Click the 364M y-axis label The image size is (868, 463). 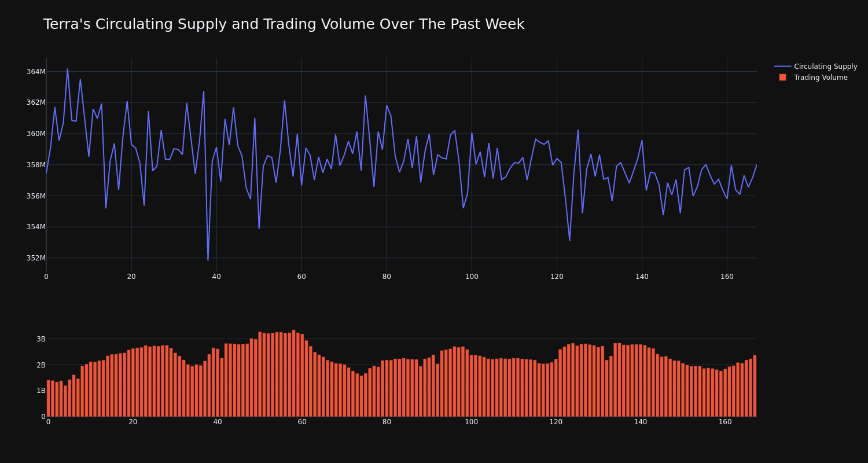[x=36, y=72]
